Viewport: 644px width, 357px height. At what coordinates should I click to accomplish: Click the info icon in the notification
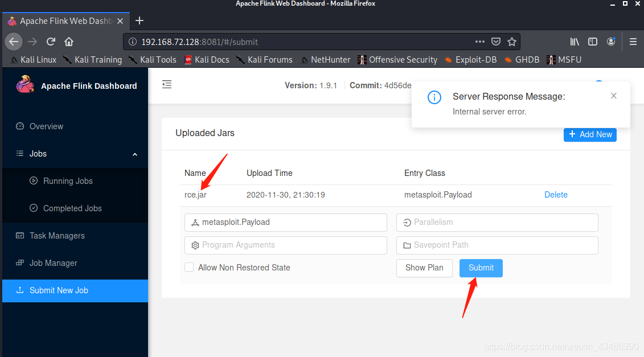[434, 97]
